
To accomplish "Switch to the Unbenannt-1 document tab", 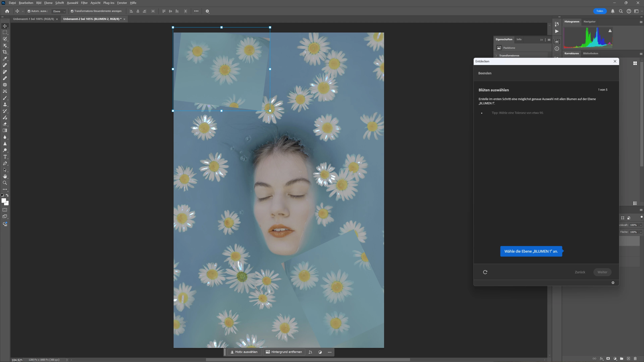I will 34,19.
